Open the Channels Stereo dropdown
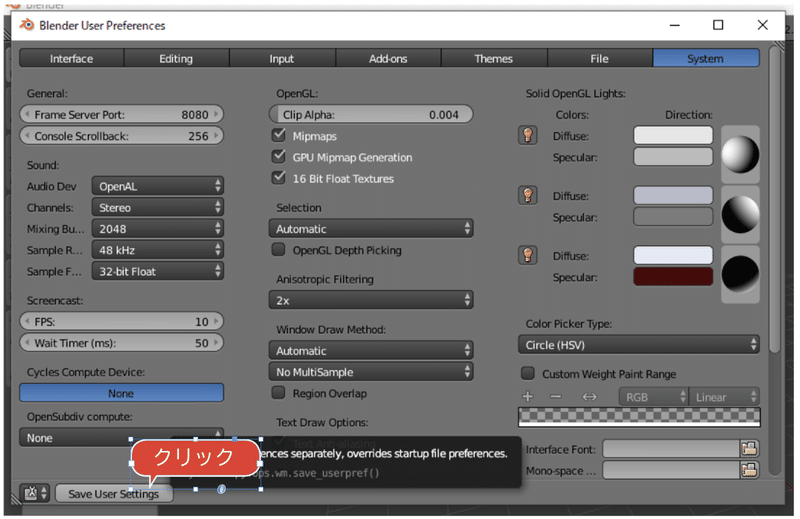 pyautogui.click(x=158, y=208)
